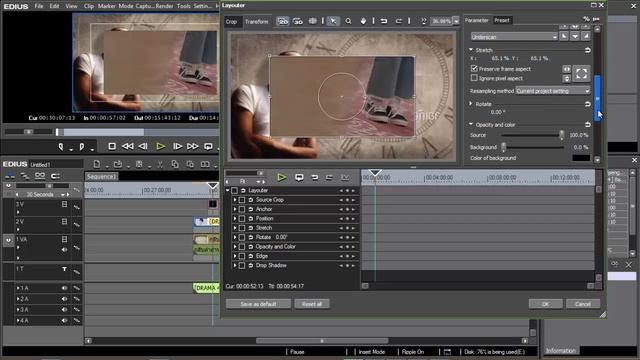Screen dimensions: 640x360
Task: Play the Layouter keyframe timeline
Action: [x=281, y=178]
